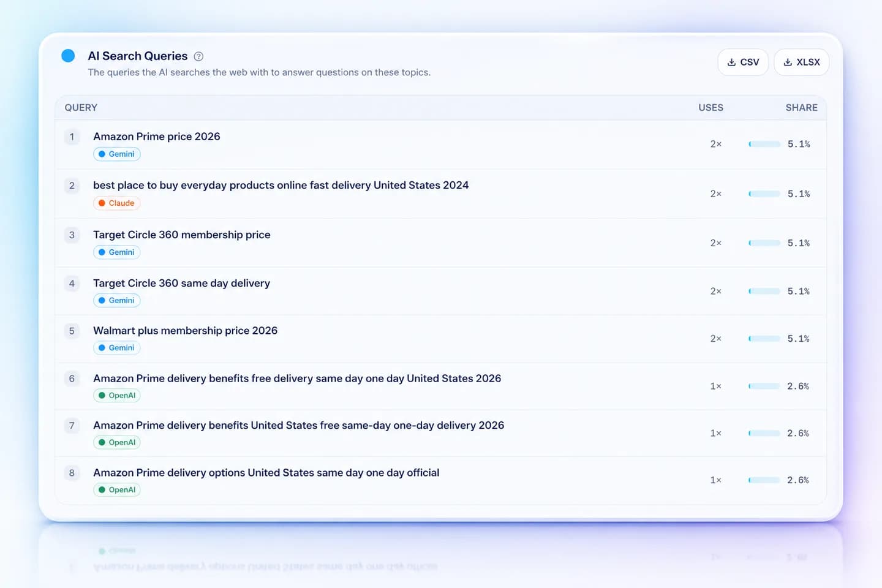Click the USES column header

[x=710, y=107]
